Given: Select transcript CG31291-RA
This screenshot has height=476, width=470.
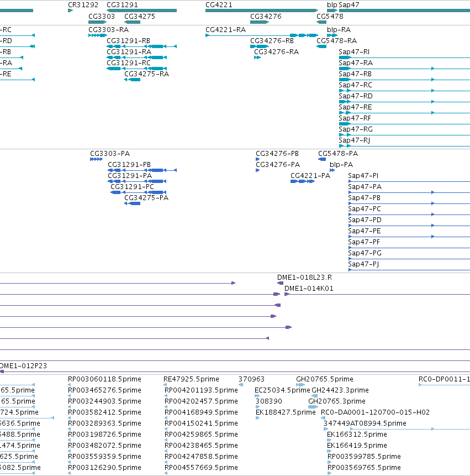Looking at the screenshot, I should (129, 52).
